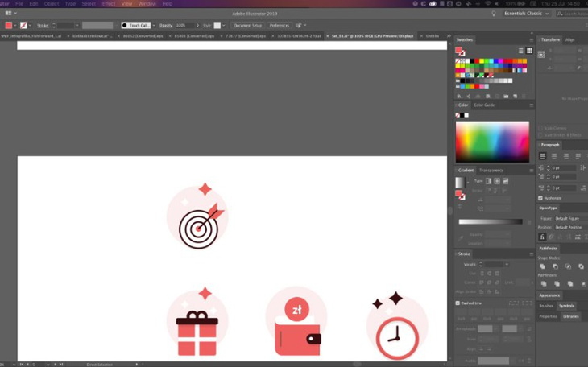The width and height of the screenshot is (588, 367).
Task: Click the Minus Front shape mode icon
Action: click(555, 266)
